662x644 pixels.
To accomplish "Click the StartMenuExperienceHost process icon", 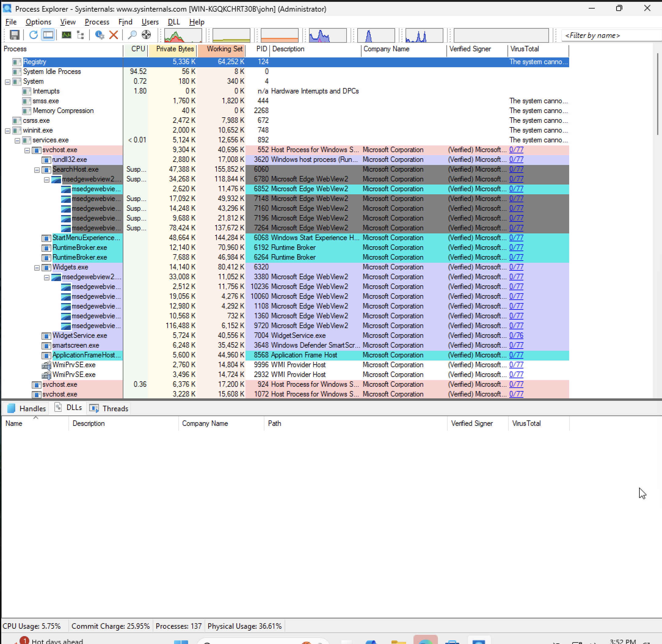I will pos(46,238).
